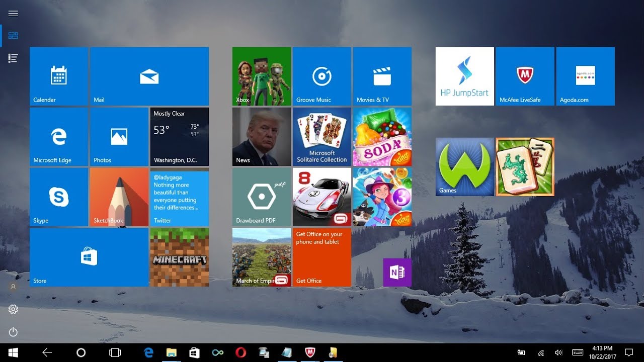Open the Photos tile
Screen dimensions: 644x362
click(119, 137)
